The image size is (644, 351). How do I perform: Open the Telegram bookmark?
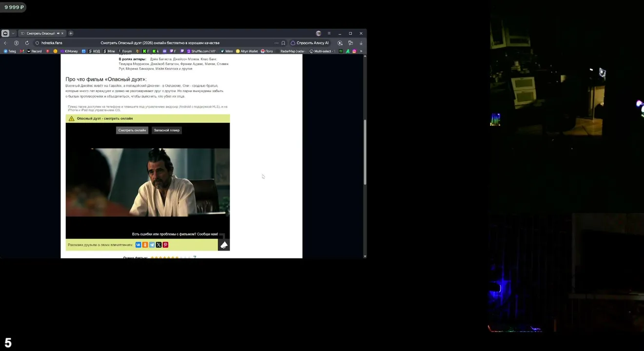tap(10, 51)
